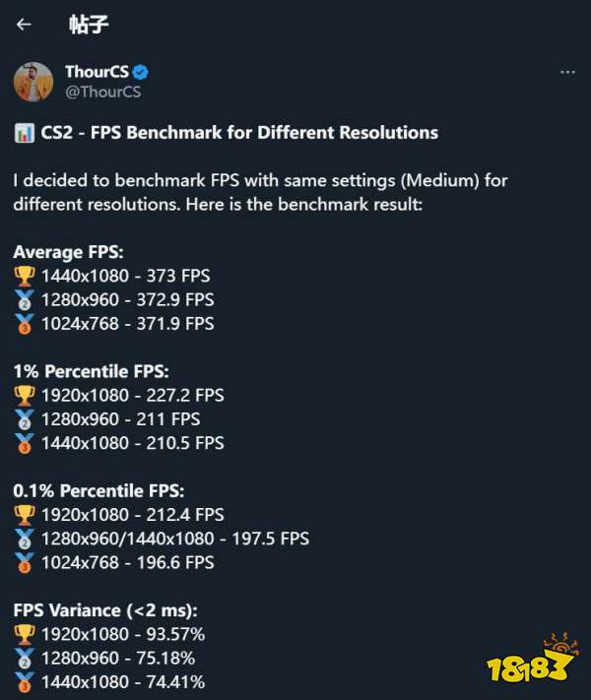Click the bronze medal beside 1440x1080 - 74.41%
This screenshot has height=700, width=591.
pyautogui.click(x=25, y=682)
